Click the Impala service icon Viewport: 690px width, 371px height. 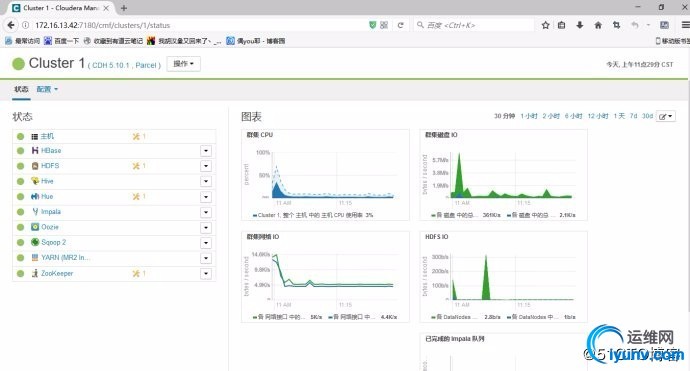pyautogui.click(x=35, y=212)
